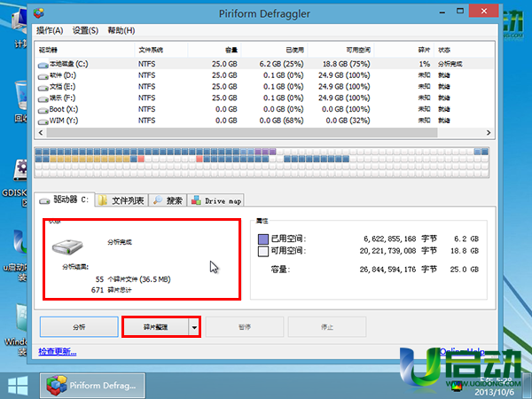This screenshot has height=399, width=532.
Task: Click the 55 个碎片文件 (36.5 MB) result
Action: point(133,279)
